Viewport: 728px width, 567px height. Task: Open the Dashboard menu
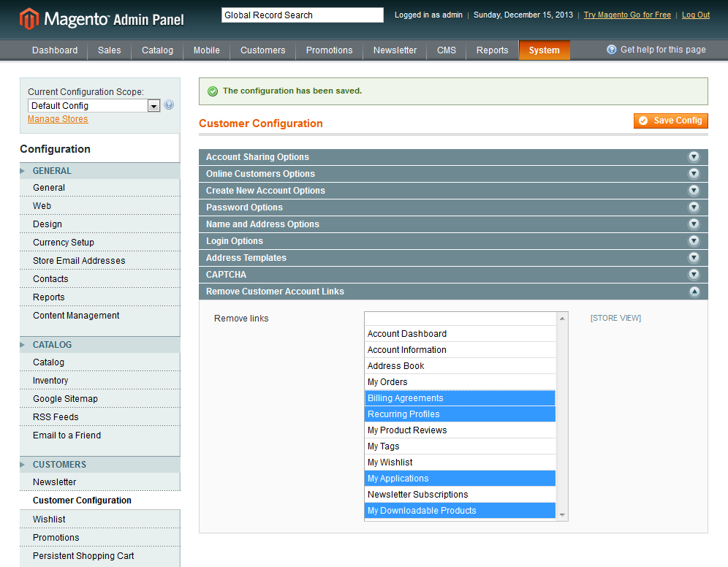pyautogui.click(x=55, y=50)
